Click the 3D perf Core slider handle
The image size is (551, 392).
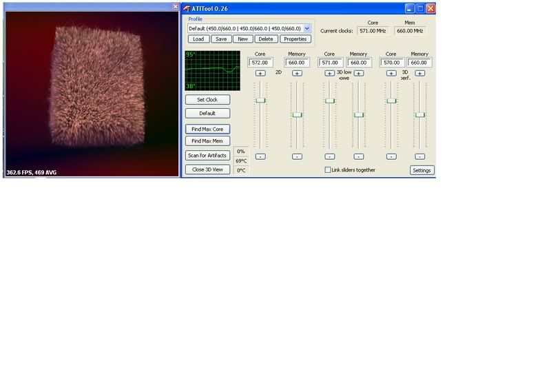pyautogui.click(x=391, y=101)
